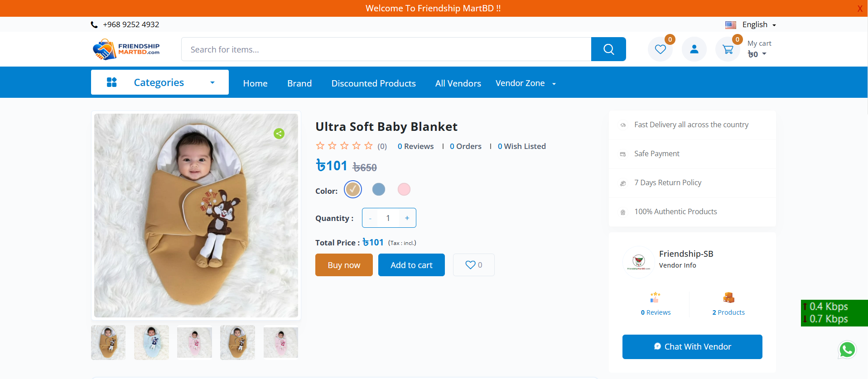Click the Friendship-SB vendor logo
The height and width of the screenshot is (379, 868).
638,262
